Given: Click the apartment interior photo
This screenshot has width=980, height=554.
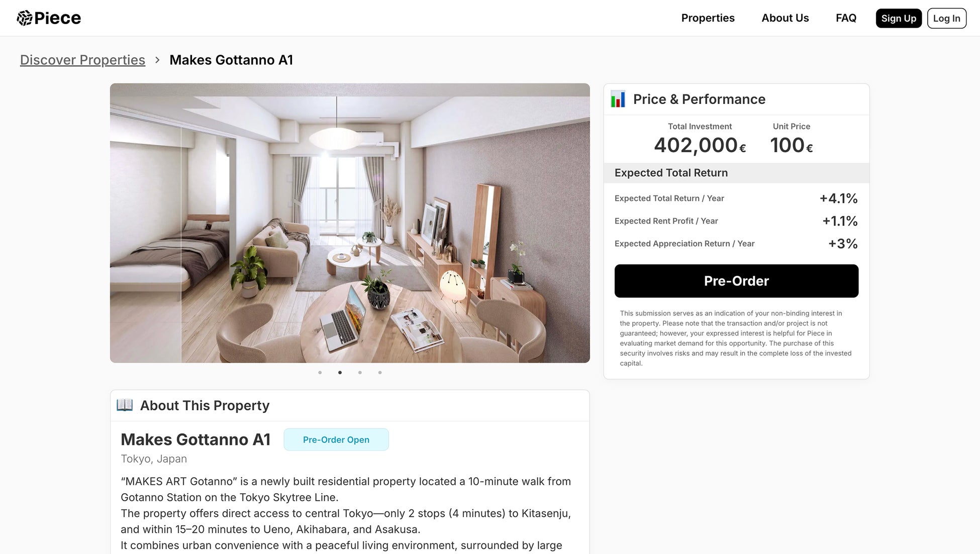Looking at the screenshot, I should click(x=350, y=223).
